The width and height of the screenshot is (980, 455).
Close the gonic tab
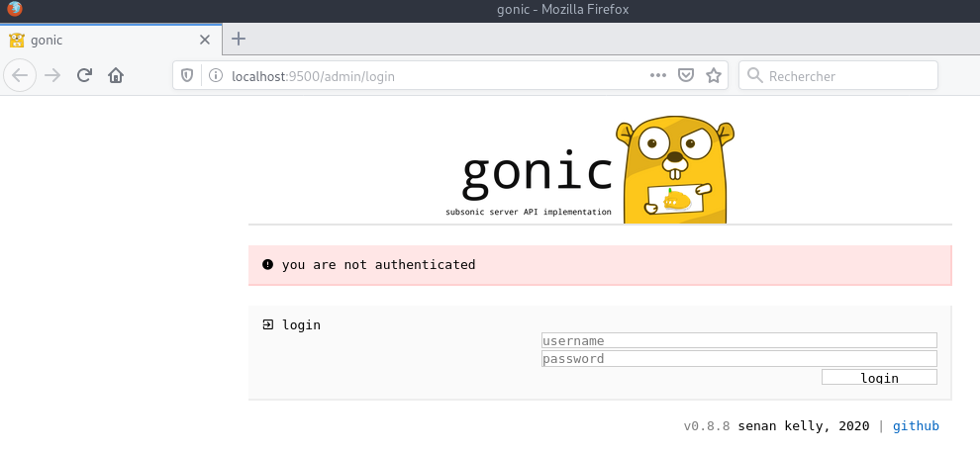(204, 40)
